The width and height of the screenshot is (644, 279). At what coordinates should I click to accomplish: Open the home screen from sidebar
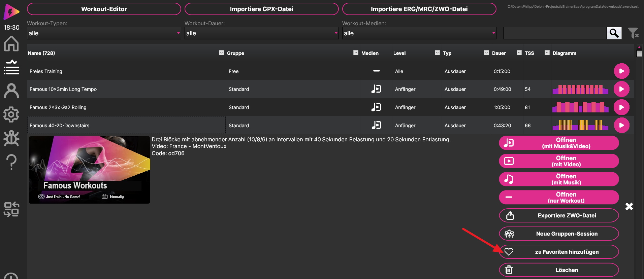(11, 44)
